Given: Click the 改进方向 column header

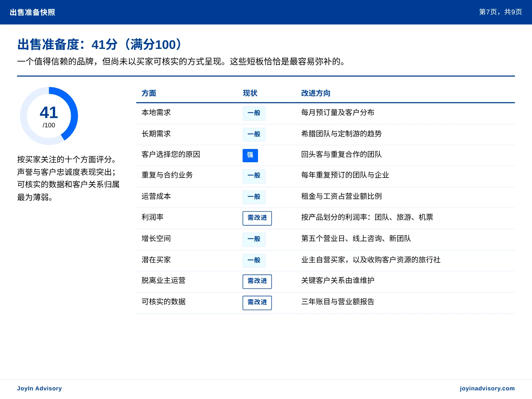Looking at the screenshot, I should click(316, 93).
